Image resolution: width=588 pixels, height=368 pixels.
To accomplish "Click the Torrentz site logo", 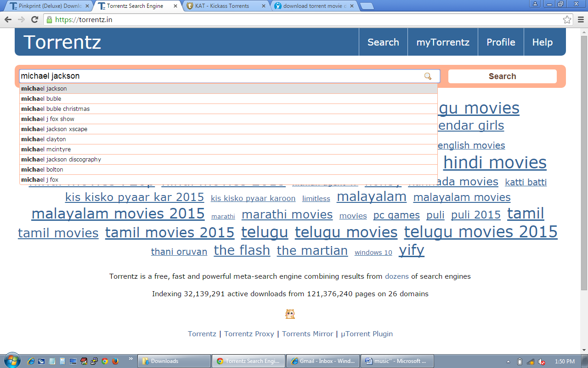I will 62,42.
